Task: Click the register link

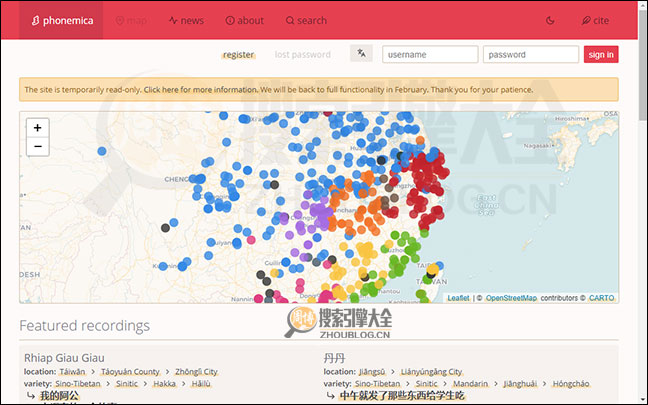Action: pos(238,54)
